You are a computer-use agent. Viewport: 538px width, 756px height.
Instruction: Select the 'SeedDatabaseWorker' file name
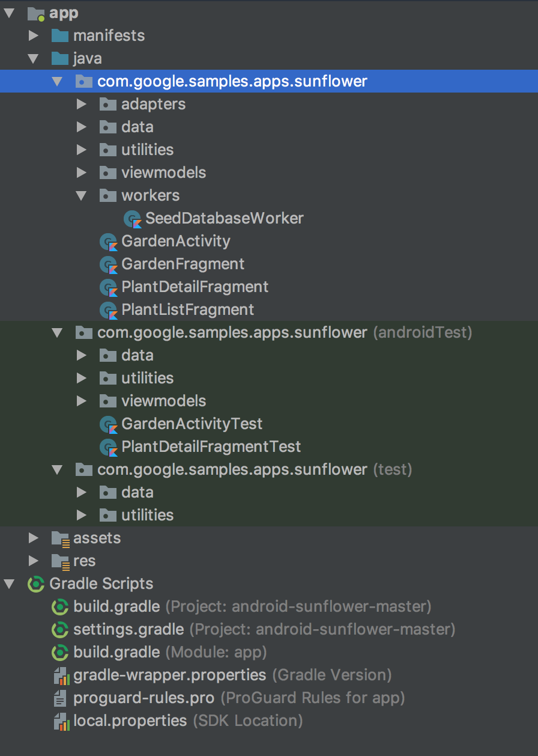(225, 218)
